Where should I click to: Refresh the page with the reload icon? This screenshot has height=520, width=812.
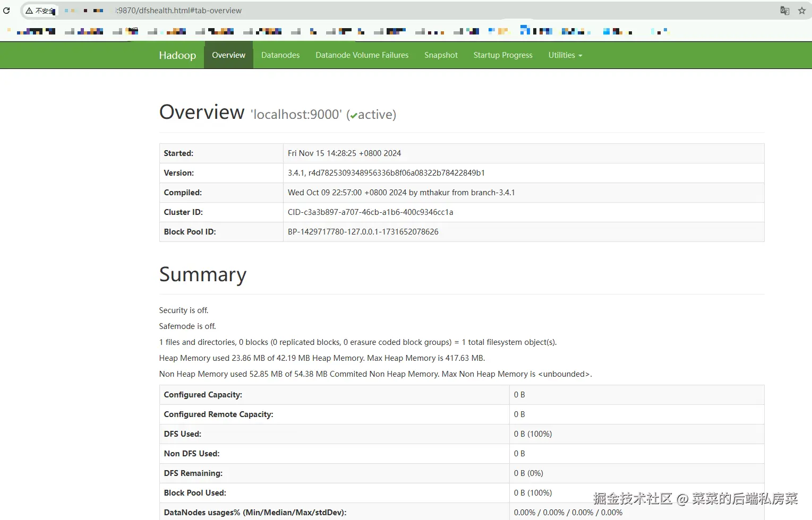(5, 11)
